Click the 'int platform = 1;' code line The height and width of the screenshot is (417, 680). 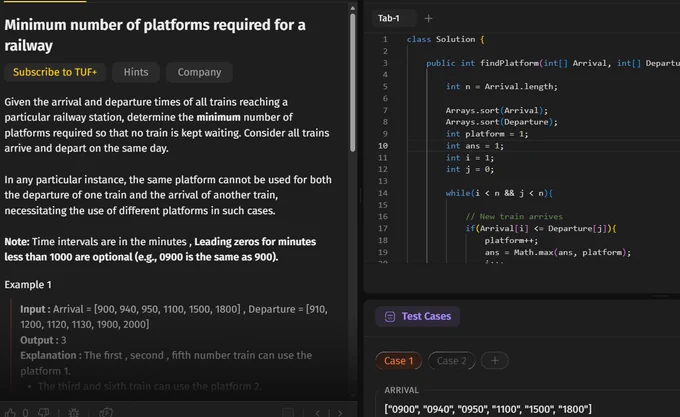487,134
